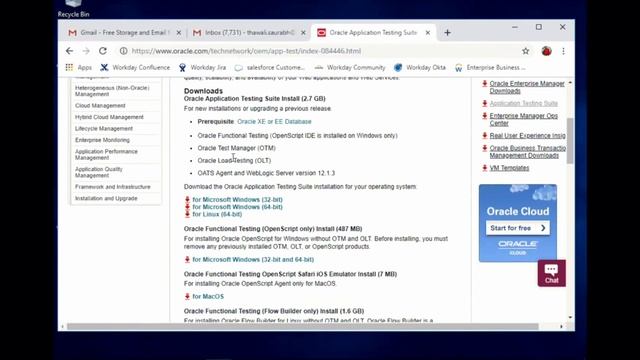Open Enterprise Monitoring in sidebar
Image resolution: width=640 pixels, height=360 pixels.
102,140
